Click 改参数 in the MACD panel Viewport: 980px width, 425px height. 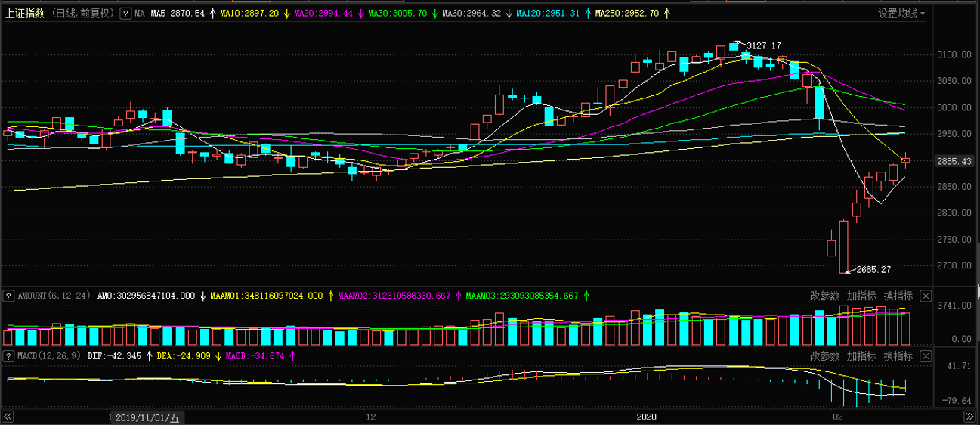824,355
